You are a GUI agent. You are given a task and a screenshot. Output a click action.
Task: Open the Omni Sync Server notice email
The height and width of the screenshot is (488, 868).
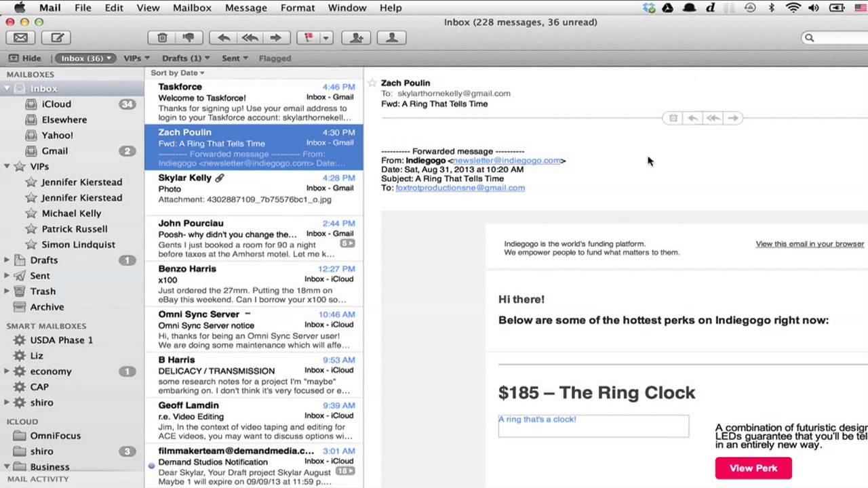pos(254,329)
